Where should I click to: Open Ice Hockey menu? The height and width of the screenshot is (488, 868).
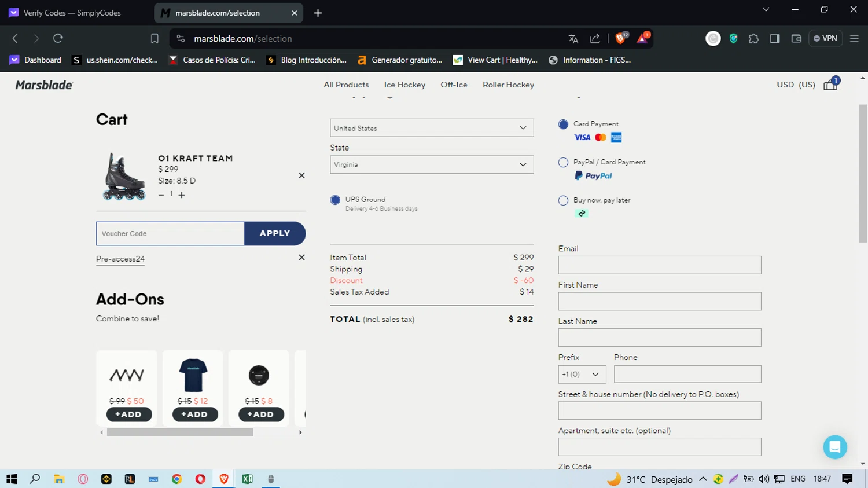coord(404,85)
